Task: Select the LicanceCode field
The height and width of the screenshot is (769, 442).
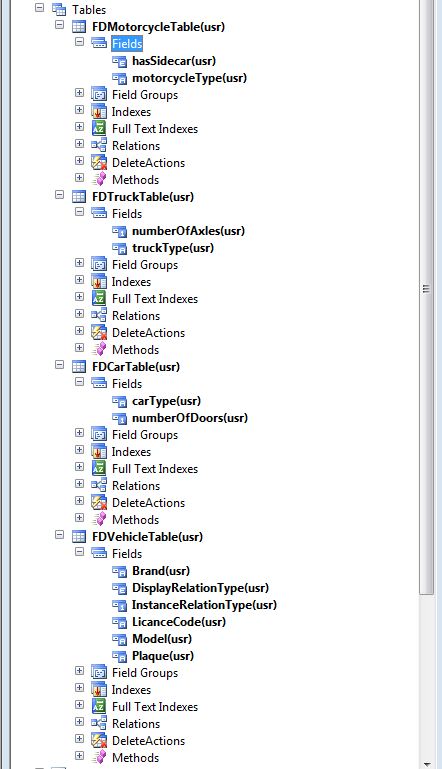Action: click(x=179, y=622)
